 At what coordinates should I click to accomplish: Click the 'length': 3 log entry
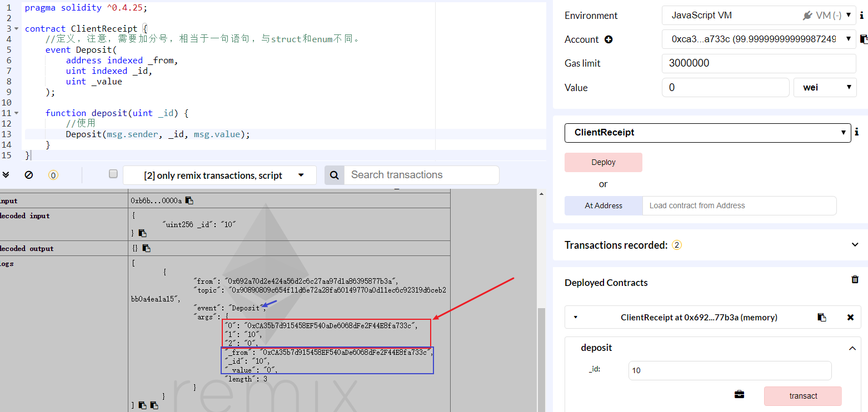tap(246, 379)
